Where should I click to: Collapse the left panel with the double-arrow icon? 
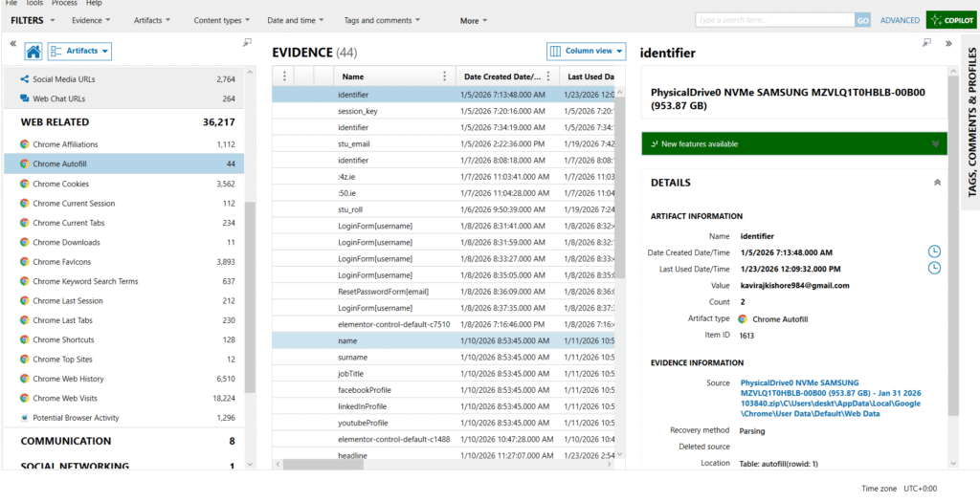tap(12, 44)
